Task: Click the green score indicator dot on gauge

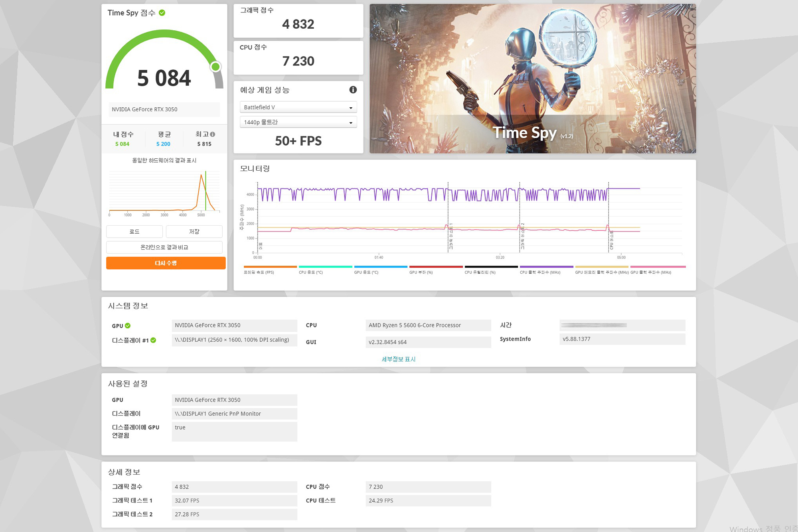Action: click(215, 67)
